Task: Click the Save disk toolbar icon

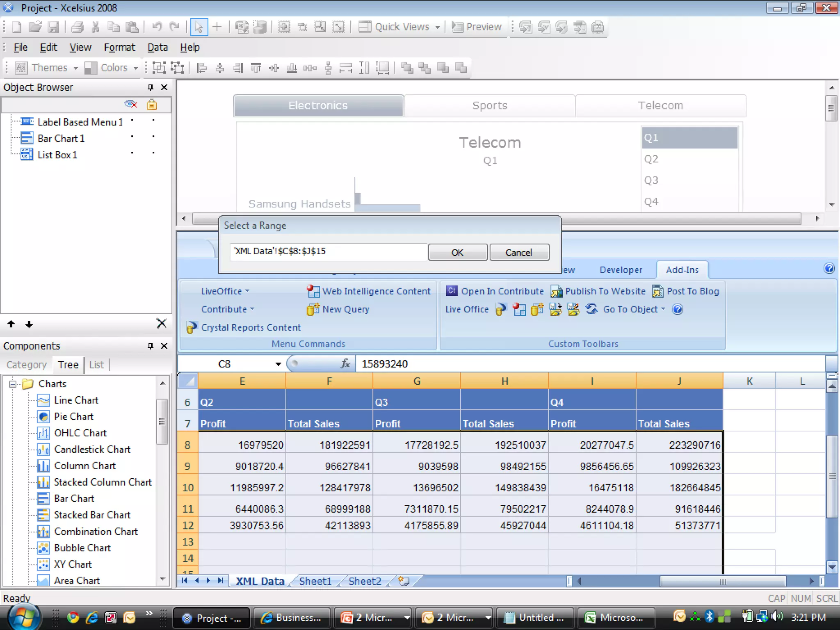Action: pyautogui.click(x=53, y=27)
